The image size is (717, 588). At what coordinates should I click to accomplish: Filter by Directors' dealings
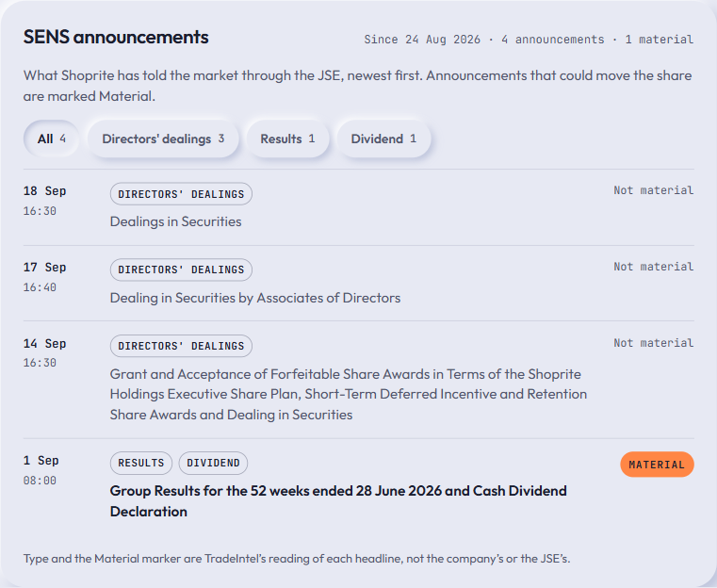(163, 139)
